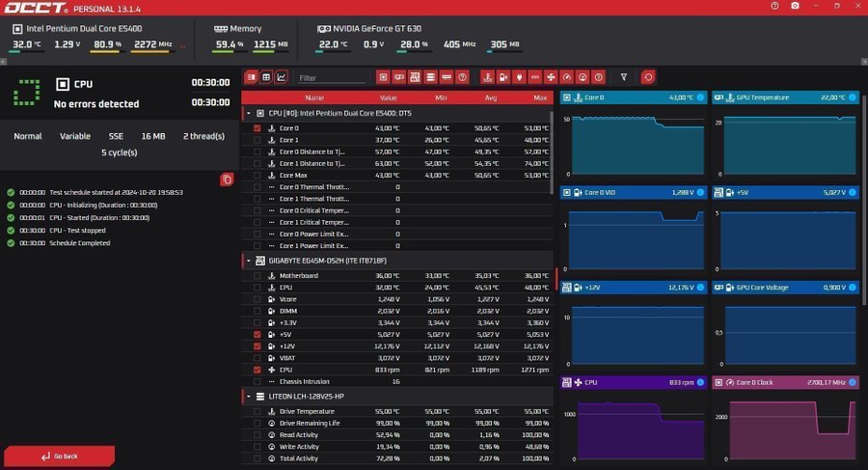Reset monitoring values with the refresh icon
The image size is (868, 470).
point(648,77)
